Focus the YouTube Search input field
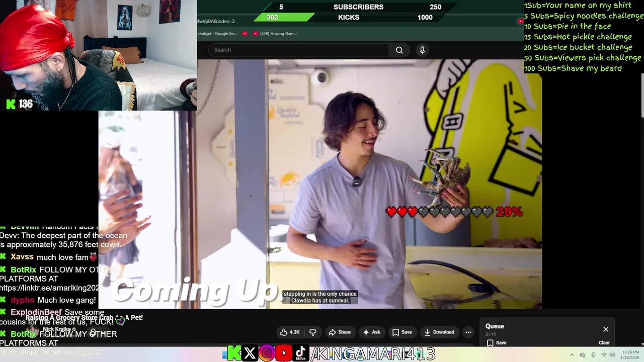Viewport: 644px width, 362px height. (299, 50)
